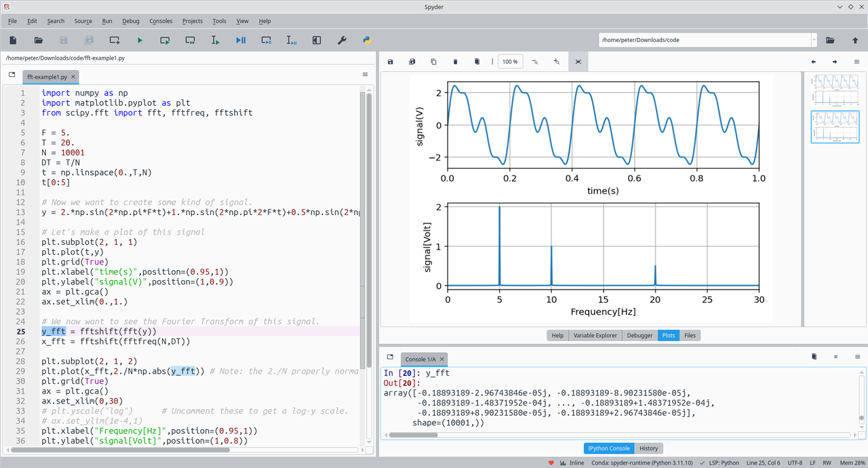Toggle fit plot to pane button
The image size is (868, 468).
pyautogui.click(x=578, y=62)
